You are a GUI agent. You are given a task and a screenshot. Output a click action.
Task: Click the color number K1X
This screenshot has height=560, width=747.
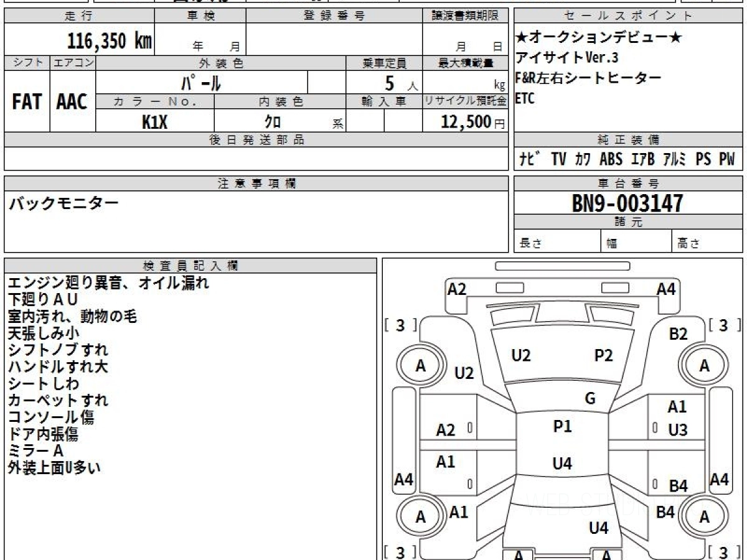pos(154,122)
